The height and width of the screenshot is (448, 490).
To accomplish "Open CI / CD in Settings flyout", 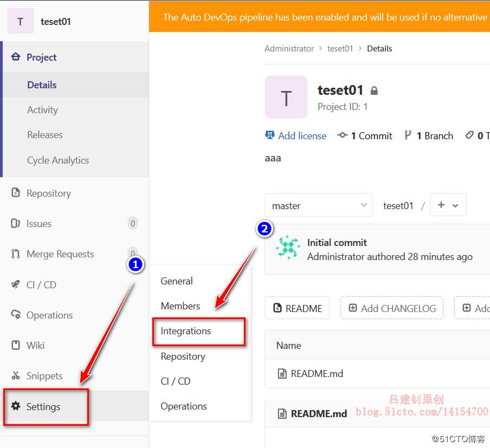I will 175,381.
